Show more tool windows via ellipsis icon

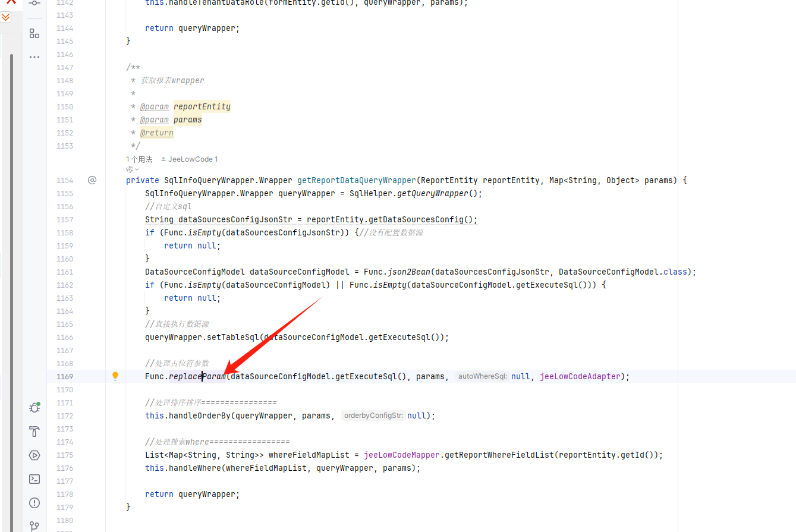tap(34, 57)
